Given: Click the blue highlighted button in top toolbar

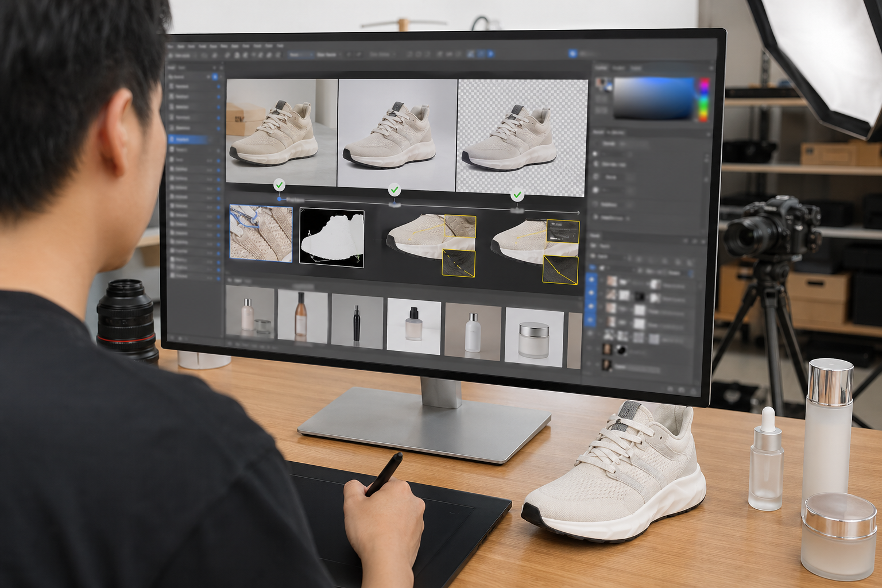Looking at the screenshot, I should point(572,53).
